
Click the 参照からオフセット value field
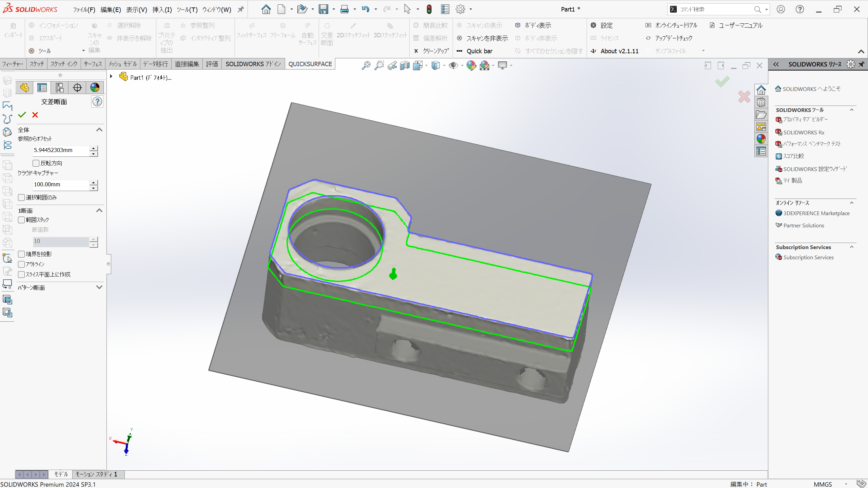pos(60,150)
